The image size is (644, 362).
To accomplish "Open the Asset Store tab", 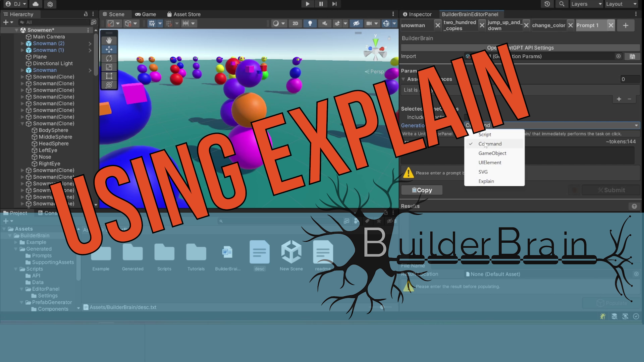I will (x=184, y=14).
